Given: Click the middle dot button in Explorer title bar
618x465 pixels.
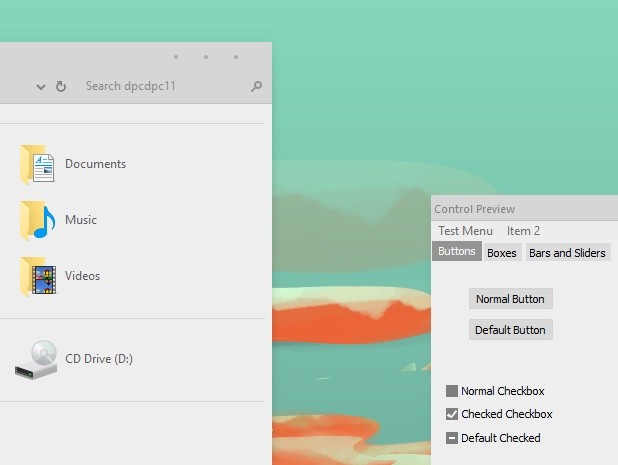Looking at the screenshot, I should tap(206, 57).
